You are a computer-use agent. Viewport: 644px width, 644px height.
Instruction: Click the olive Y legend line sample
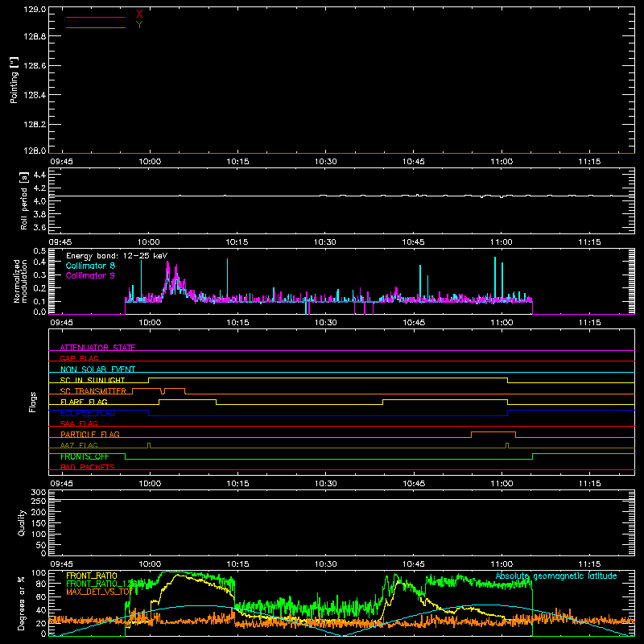point(96,27)
